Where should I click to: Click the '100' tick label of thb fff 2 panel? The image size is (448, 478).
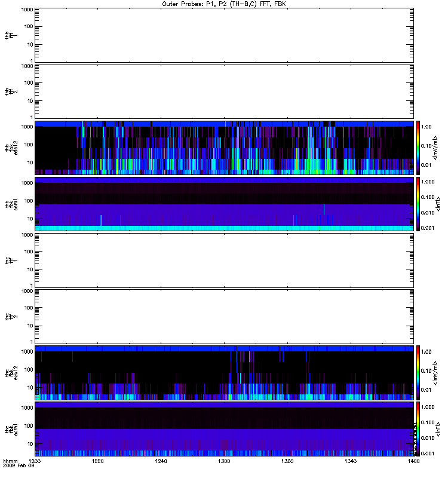click(29, 82)
